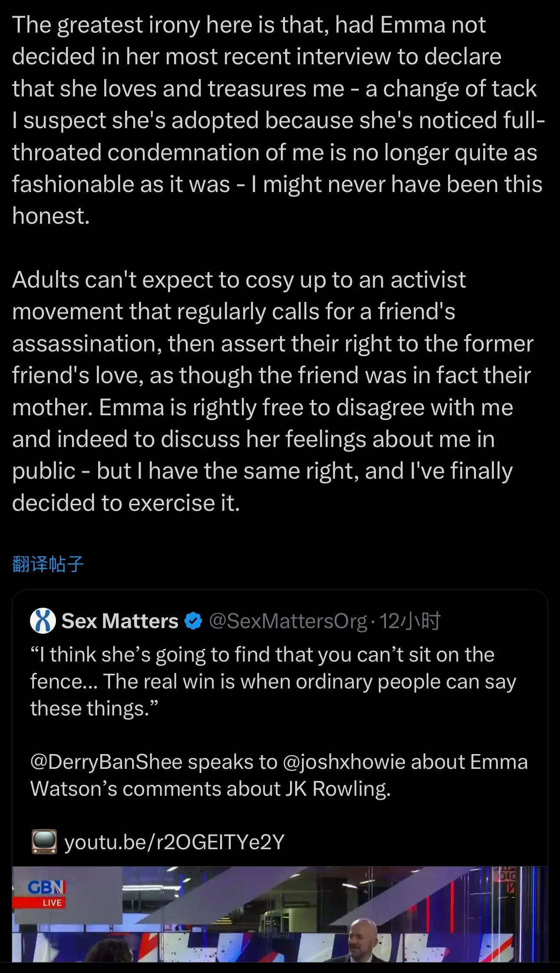Open the Sex Matters profile avatar
560x973 pixels.
43,621
